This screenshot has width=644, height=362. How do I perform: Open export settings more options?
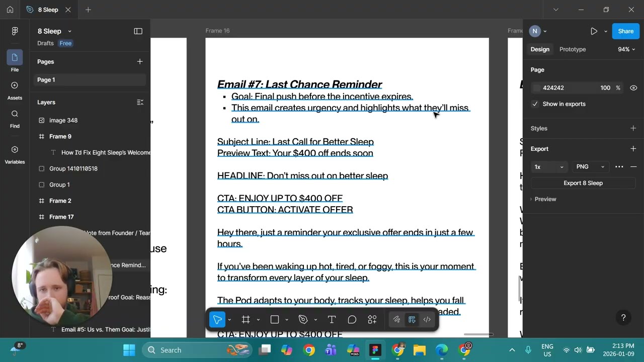click(x=619, y=167)
